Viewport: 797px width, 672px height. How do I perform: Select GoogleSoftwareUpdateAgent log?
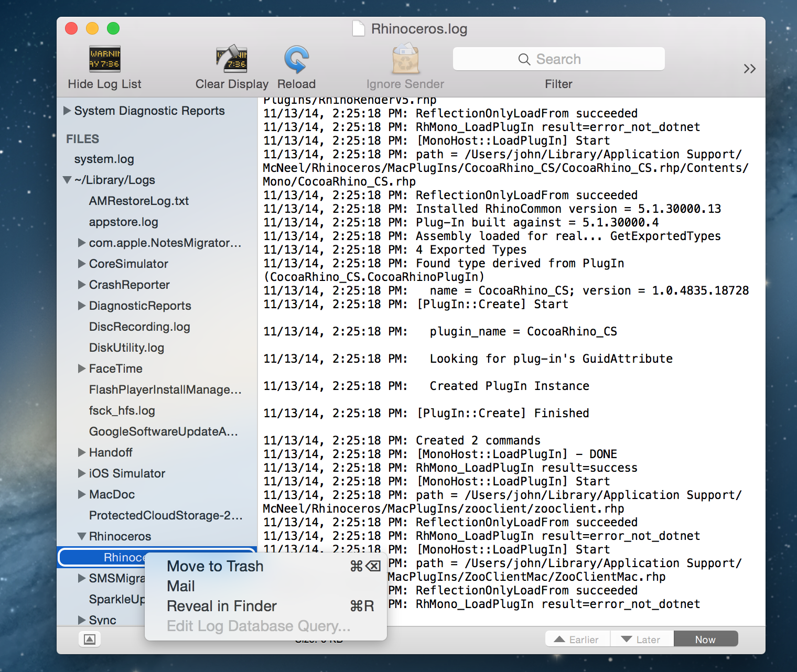click(x=164, y=431)
